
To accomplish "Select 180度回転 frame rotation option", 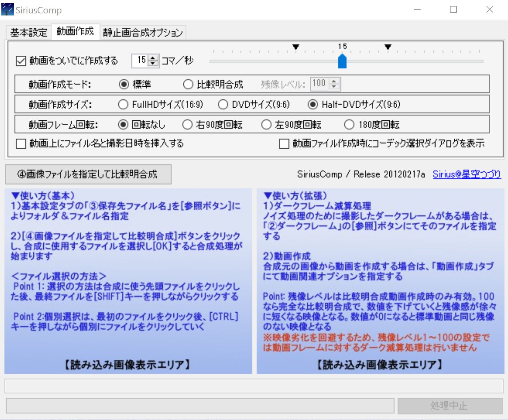I will 349,125.
